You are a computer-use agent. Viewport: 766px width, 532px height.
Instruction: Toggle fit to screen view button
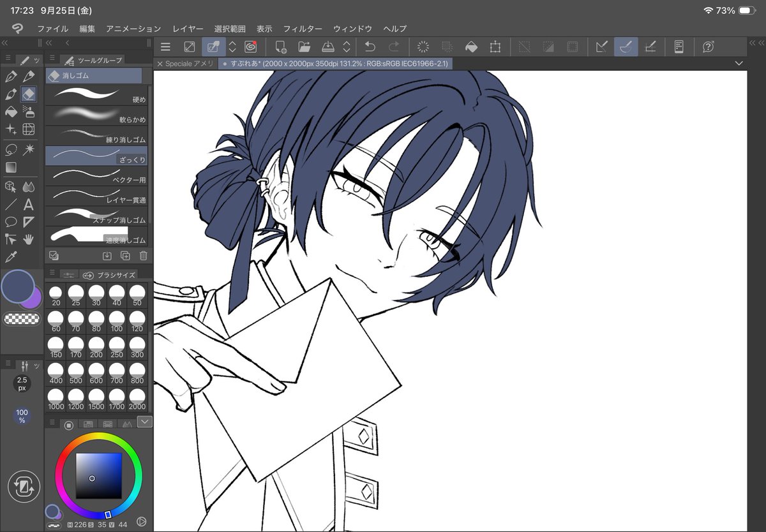point(190,47)
